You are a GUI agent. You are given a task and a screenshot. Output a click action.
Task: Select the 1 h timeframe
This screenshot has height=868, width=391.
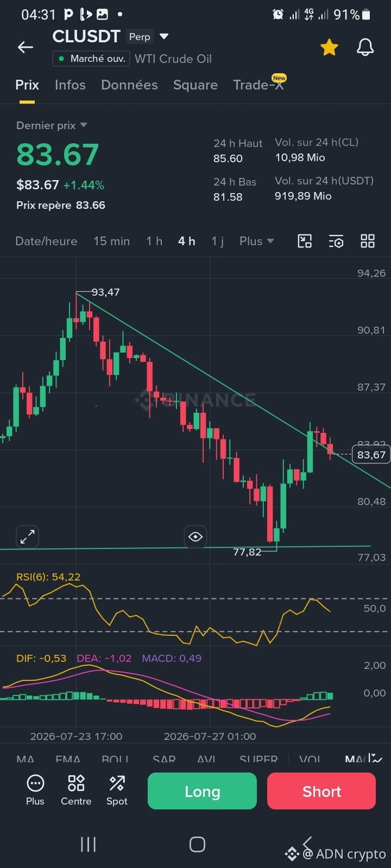[154, 241]
